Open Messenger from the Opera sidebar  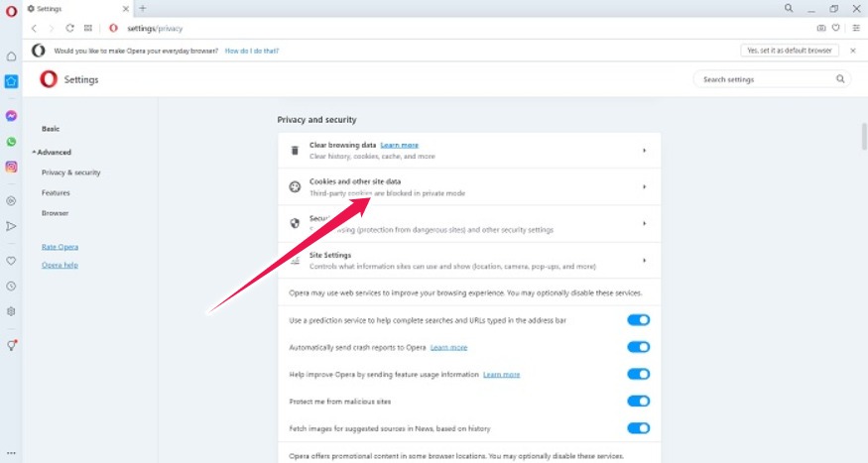11,116
